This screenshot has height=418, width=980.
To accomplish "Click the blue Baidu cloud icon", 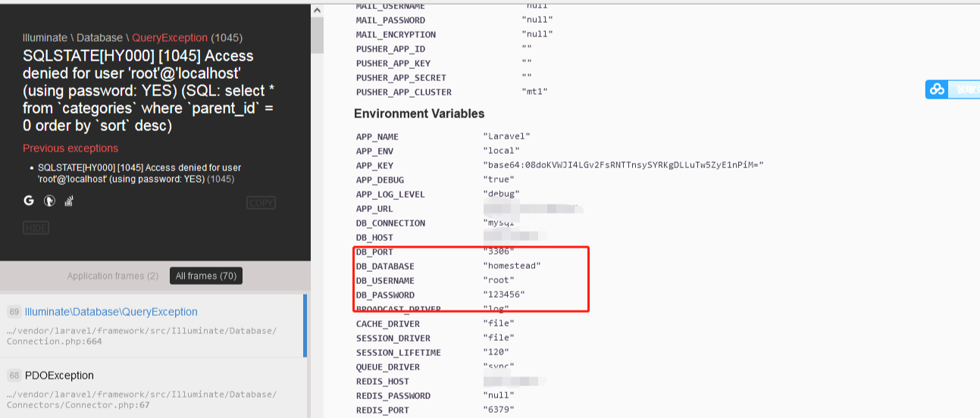I will (938, 89).
